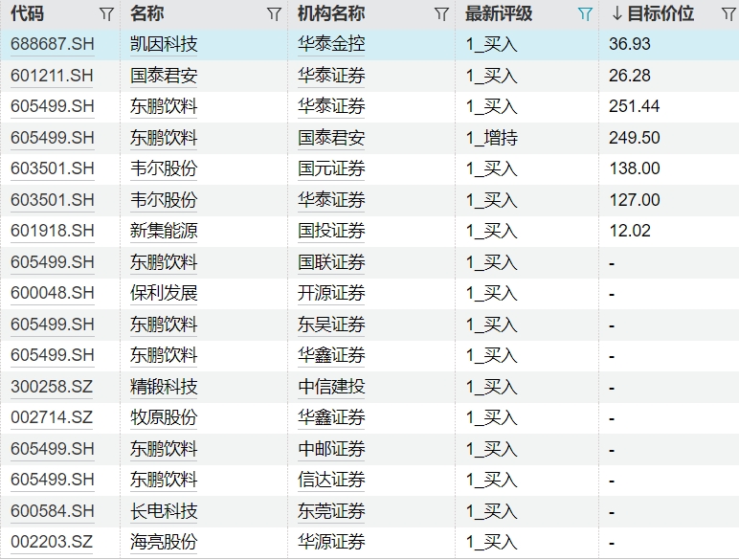Open stock code link 300258.SZ
The height and width of the screenshot is (560, 739).
coord(52,387)
